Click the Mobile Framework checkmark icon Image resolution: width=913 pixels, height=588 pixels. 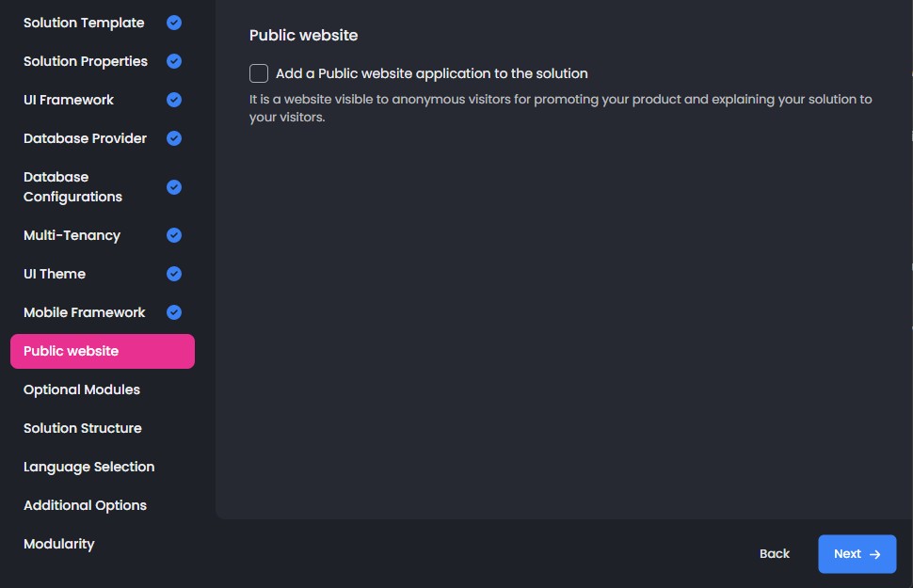pos(174,312)
